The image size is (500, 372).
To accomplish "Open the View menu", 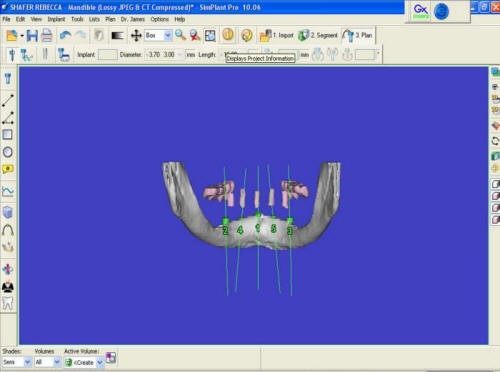I will click(36, 19).
